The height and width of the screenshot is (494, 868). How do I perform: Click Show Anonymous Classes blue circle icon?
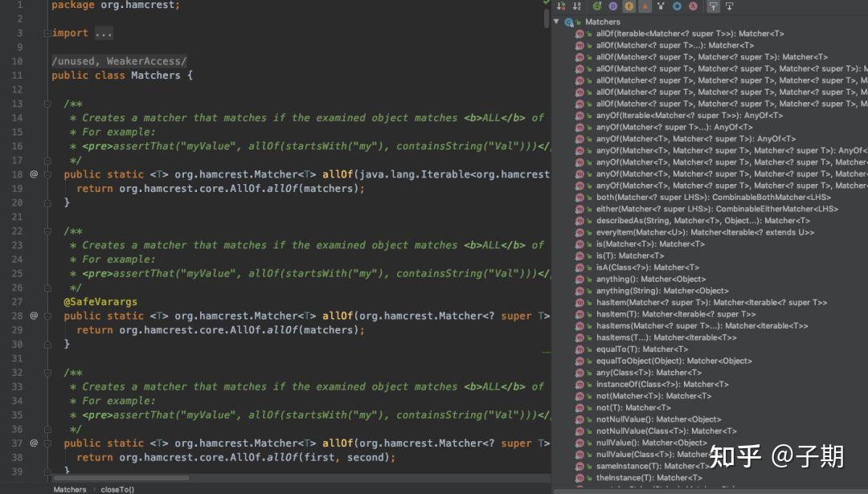(677, 6)
